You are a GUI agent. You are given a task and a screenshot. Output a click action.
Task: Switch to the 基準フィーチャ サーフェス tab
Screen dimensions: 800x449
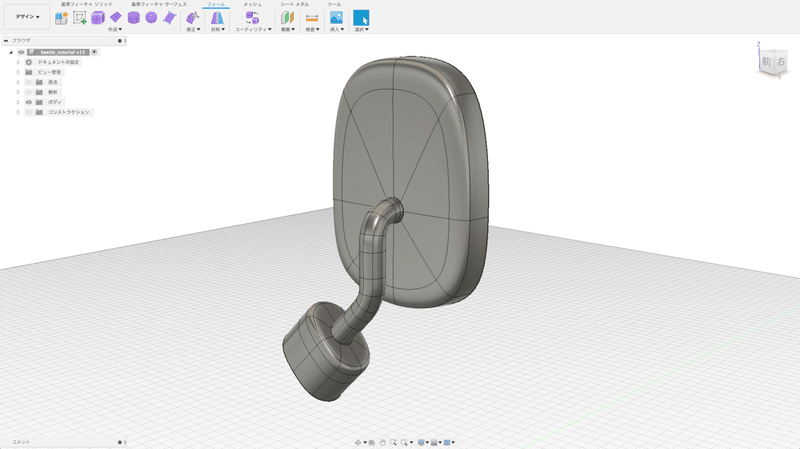click(159, 4)
